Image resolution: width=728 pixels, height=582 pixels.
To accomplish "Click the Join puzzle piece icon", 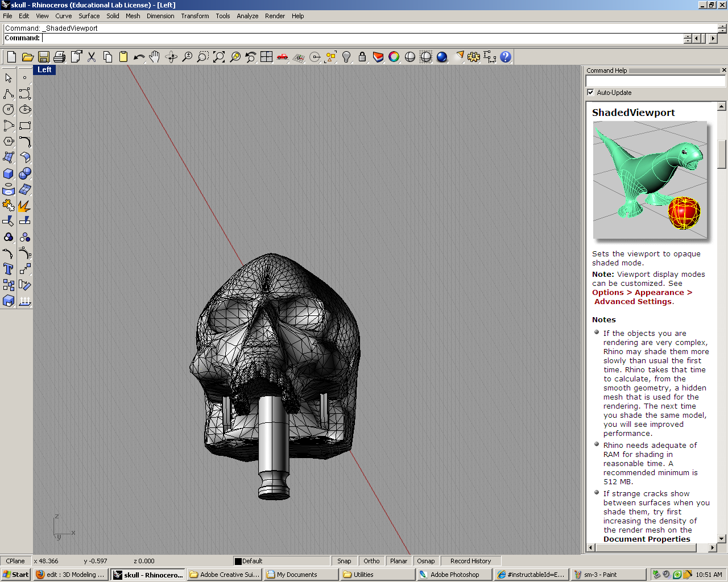I will (9, 205).
